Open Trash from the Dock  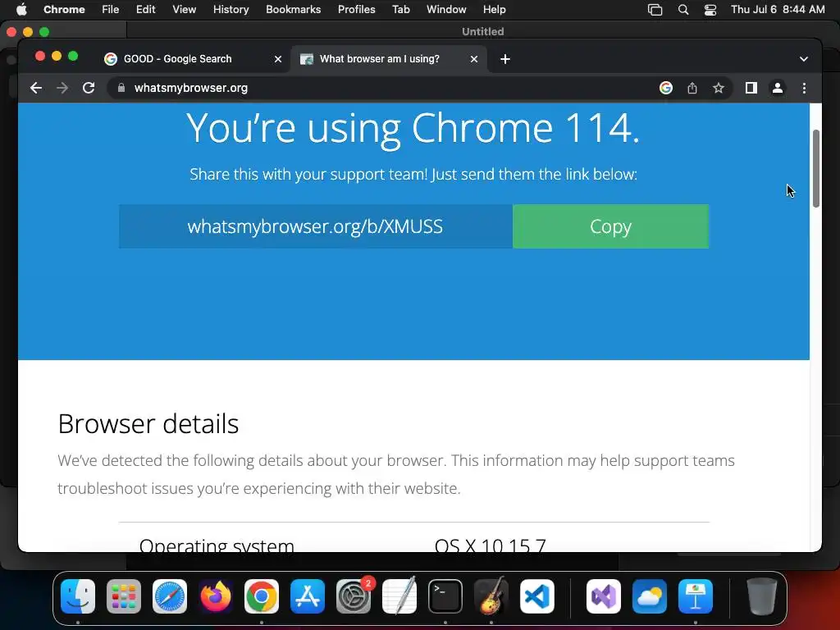(762, 596)
